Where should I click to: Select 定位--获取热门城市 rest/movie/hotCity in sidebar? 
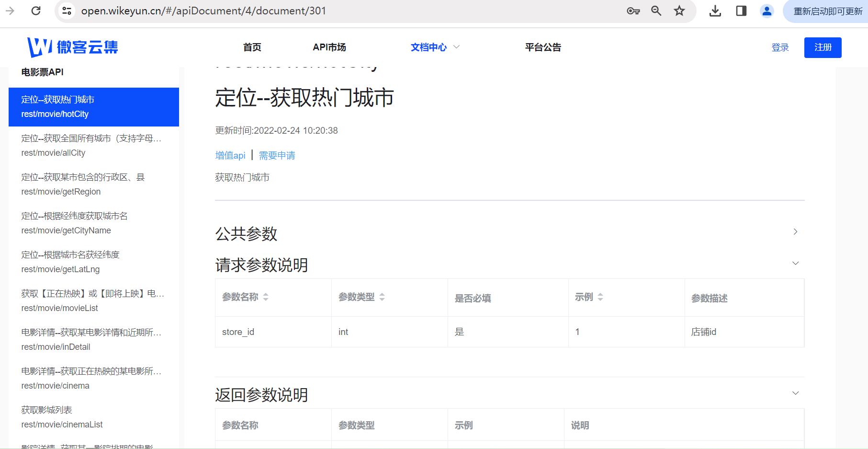pos(94,107)
